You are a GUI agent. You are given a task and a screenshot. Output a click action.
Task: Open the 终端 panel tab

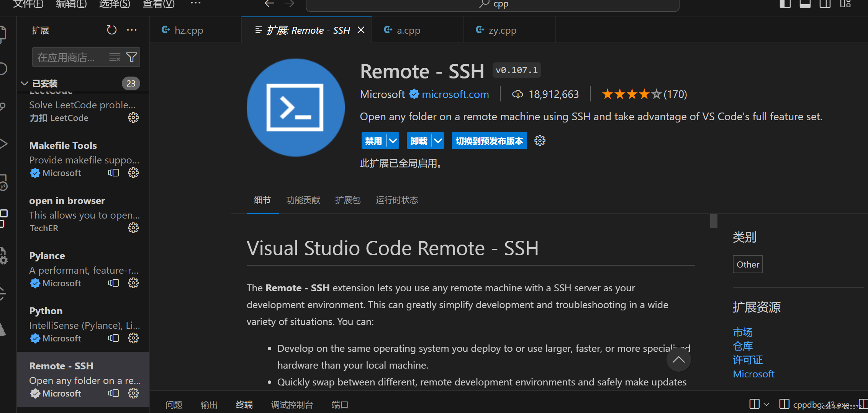pyautogui.click(x=244, y=405)
